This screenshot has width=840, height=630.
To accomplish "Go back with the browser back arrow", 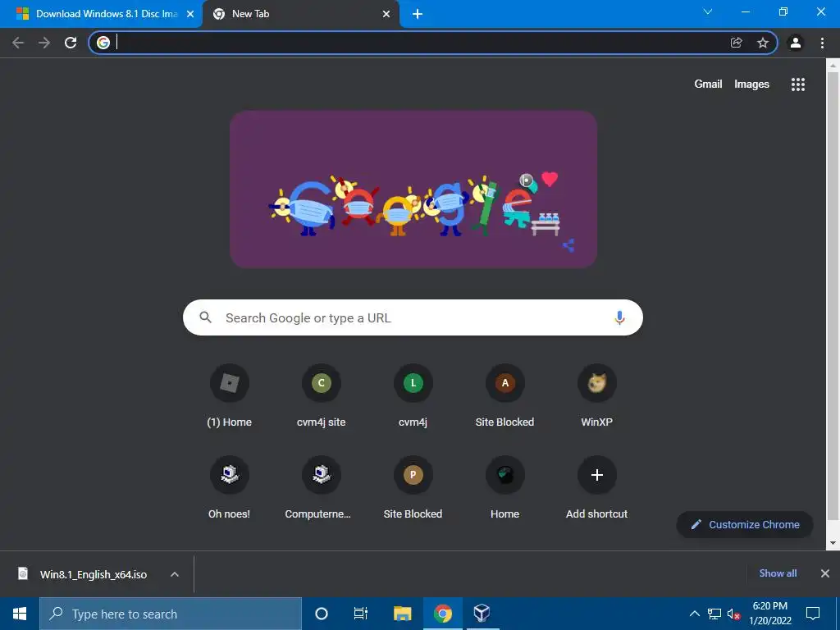I will point(18,43).
